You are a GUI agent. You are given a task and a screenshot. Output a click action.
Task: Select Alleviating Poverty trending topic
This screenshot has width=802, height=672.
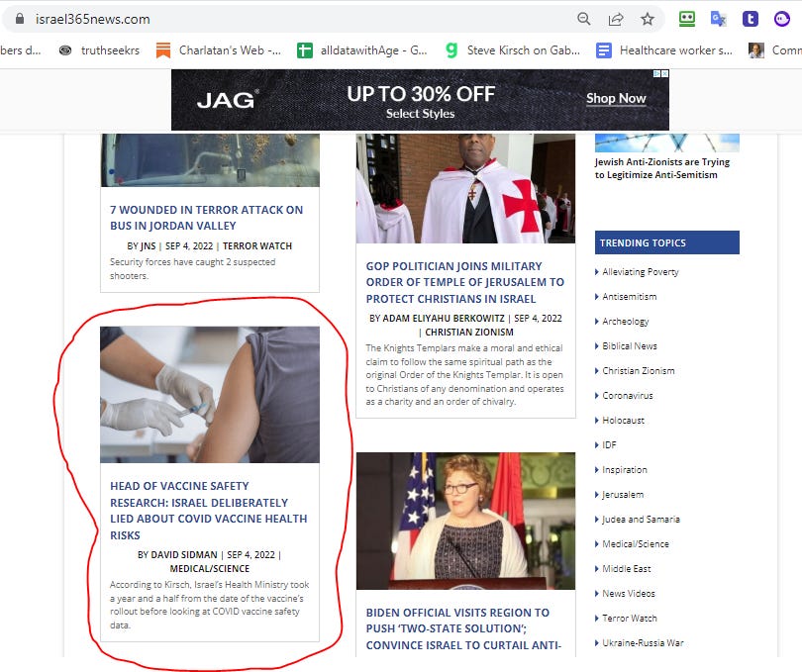coord(641,272)
